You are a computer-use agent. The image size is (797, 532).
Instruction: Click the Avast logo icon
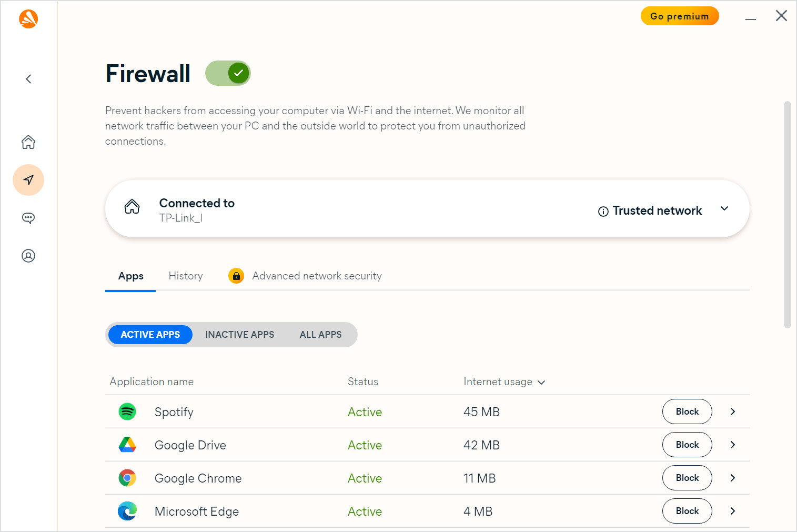28,19
